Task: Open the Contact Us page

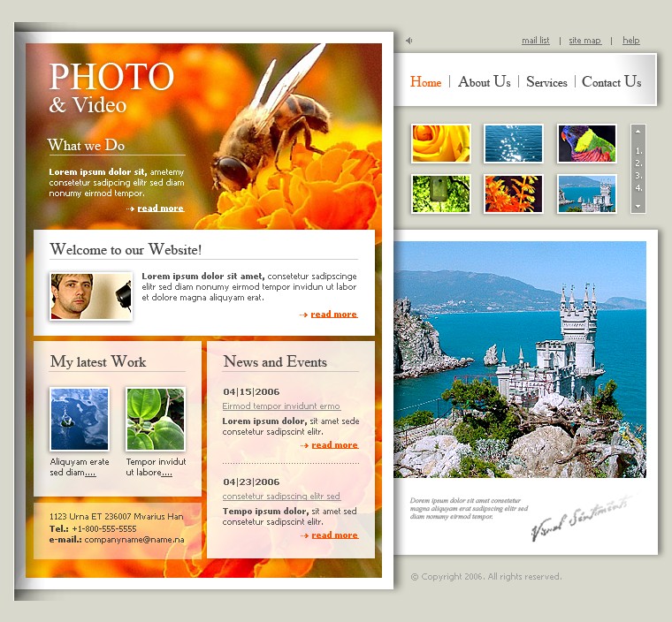Action: pos(611,82)
